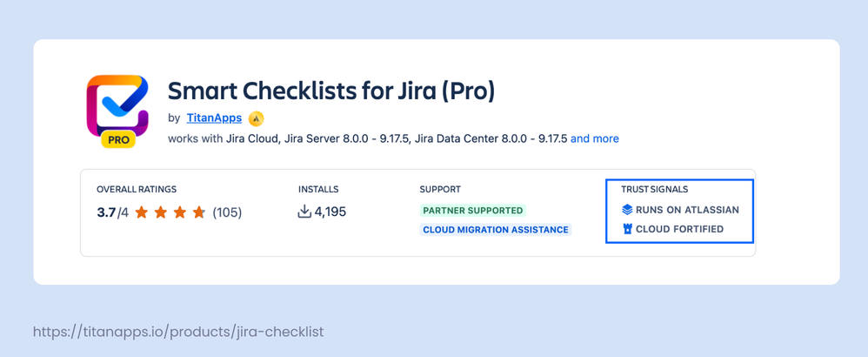The image size is (868, 357).
Task: Open the (105) reviews count
Action: tap(228, 212)
